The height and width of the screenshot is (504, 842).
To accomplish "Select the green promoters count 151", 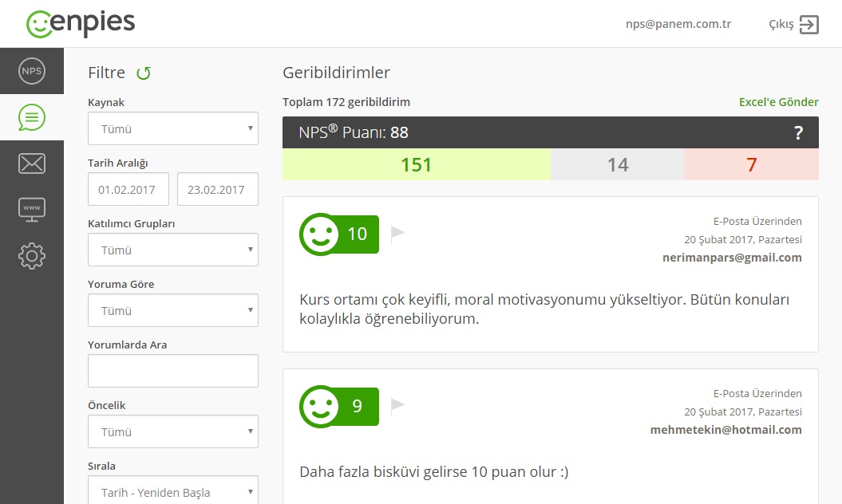I will point(417,164).
